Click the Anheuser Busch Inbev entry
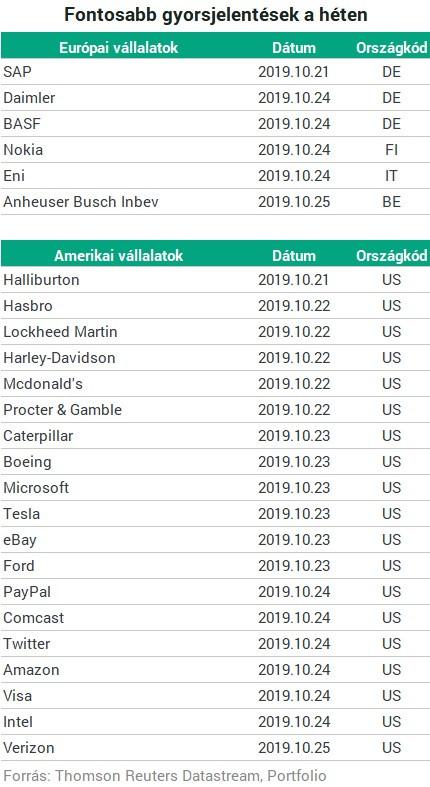430x787 pixels. coord(81,202)
